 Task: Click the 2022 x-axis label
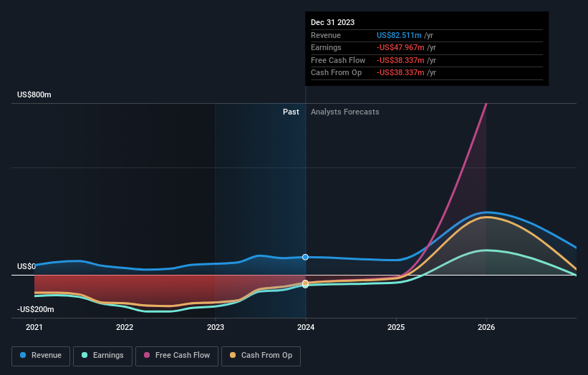(125, 328)
